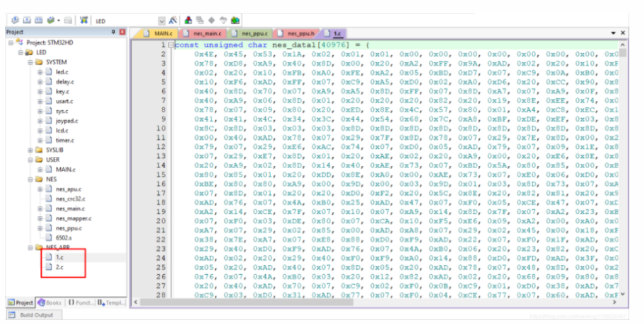Collapse the Project: STM32HD root node
The width and height of the screenshot is (644, 325).
[11, 42]
